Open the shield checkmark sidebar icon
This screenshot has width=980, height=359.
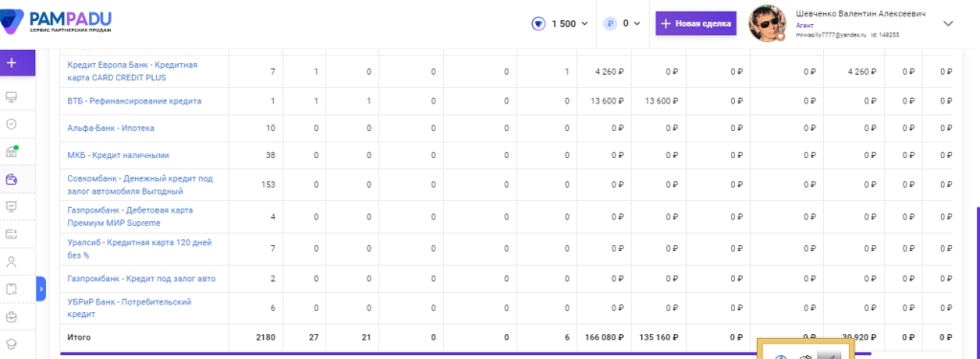coord(11,123)
